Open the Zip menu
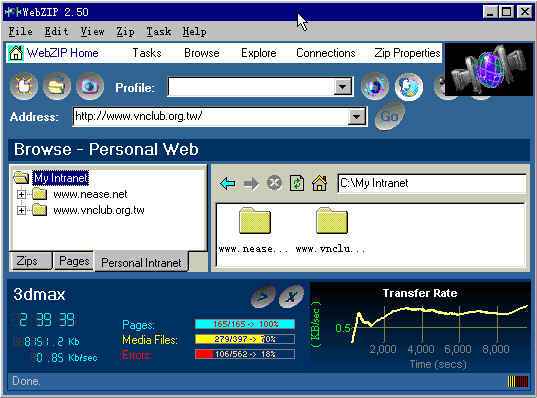 [x=125, y=32]
